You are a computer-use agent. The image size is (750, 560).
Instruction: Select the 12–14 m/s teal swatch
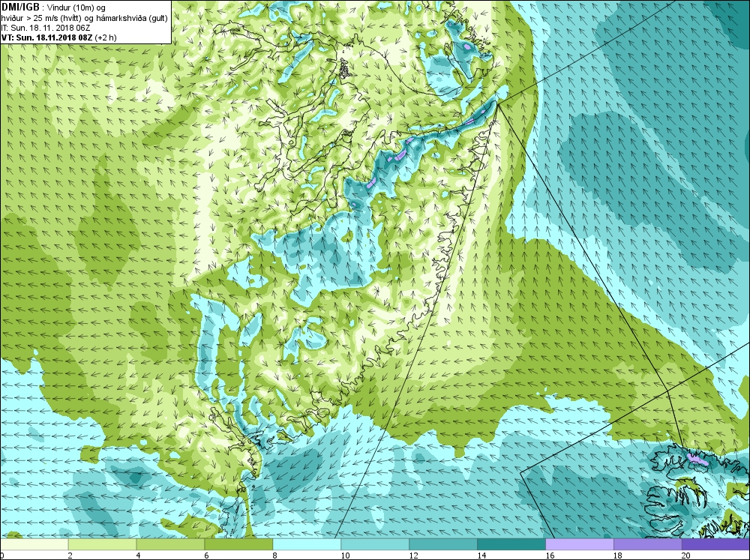(x=443, y=544)
